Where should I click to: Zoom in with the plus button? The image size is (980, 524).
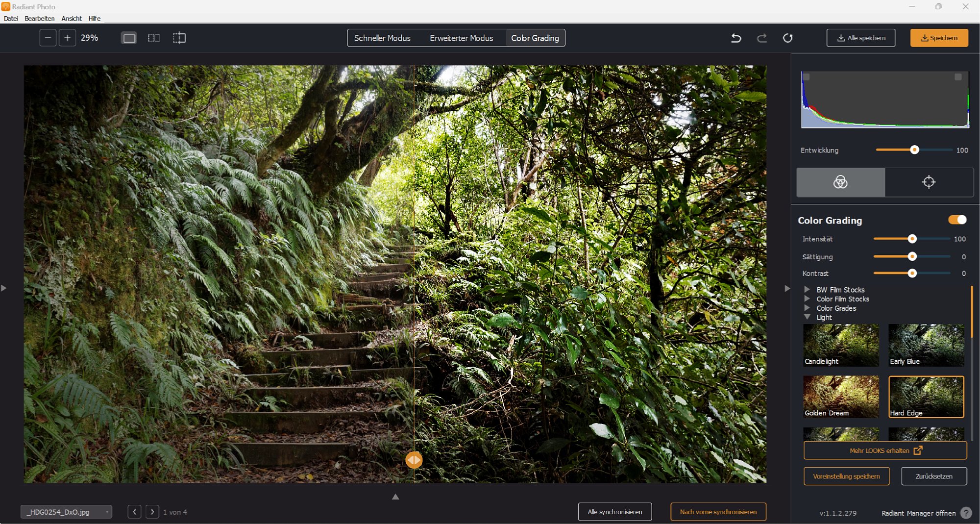[x=68, y=38]
